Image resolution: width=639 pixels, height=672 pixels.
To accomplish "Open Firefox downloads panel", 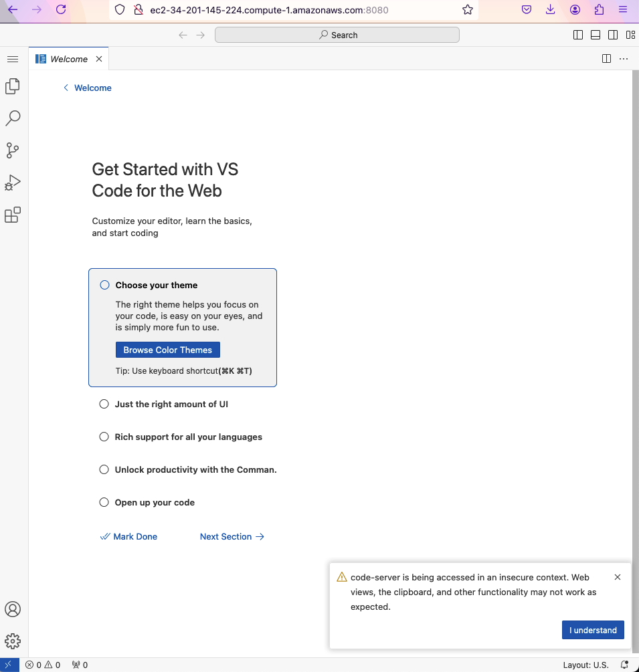I will [x=550, y=9].
